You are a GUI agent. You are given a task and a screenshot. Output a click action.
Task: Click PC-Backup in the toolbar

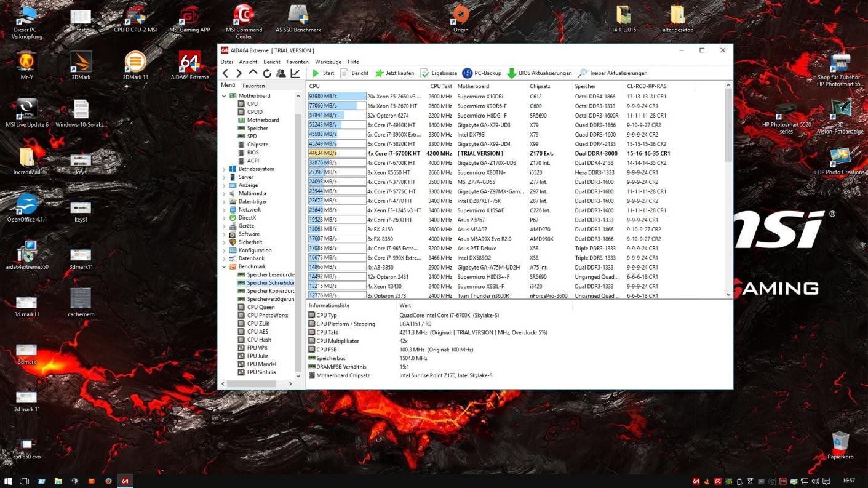pos(482,73)
